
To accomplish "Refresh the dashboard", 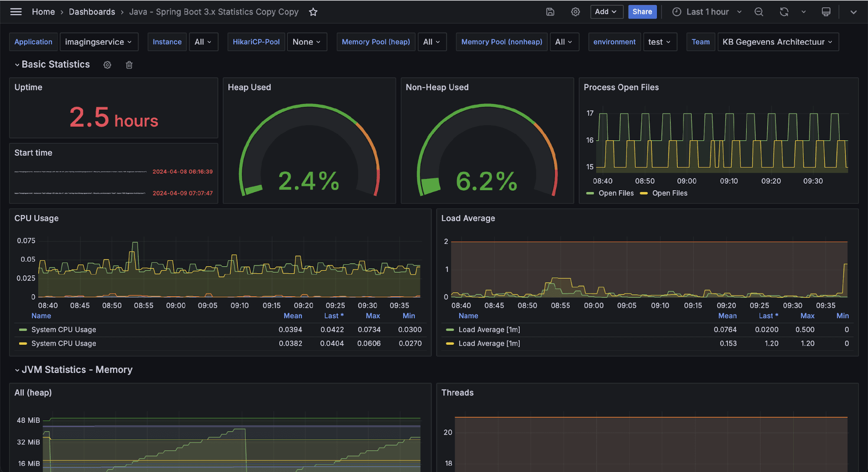I will coord(784,12).
